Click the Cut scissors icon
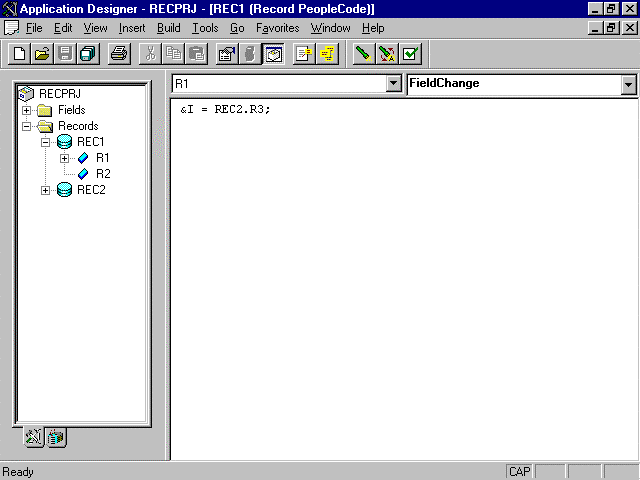 click(150, 53)
